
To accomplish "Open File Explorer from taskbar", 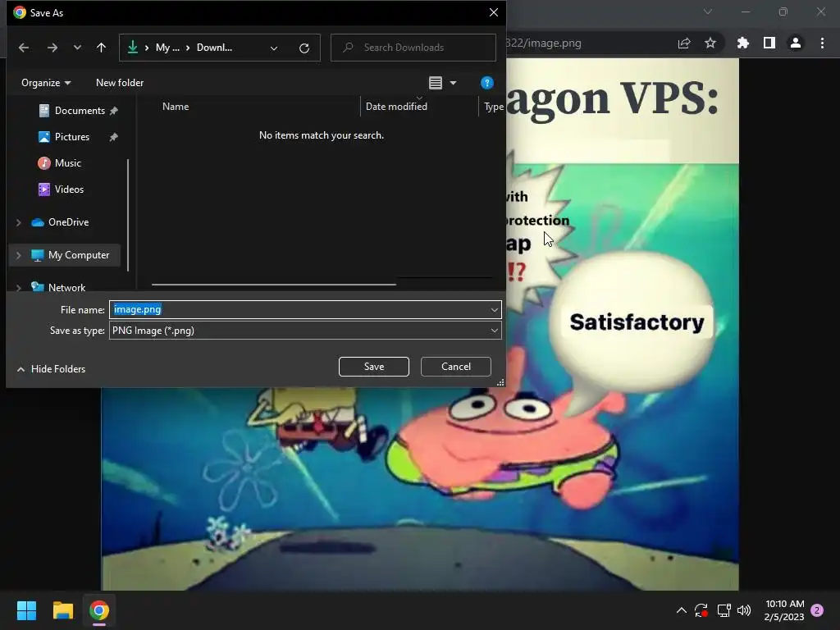I will 62,610.
